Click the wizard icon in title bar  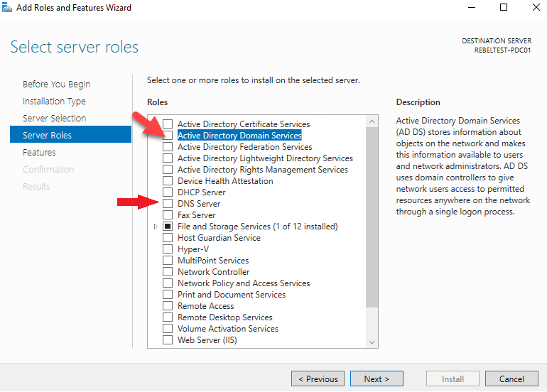click(10, 8)
